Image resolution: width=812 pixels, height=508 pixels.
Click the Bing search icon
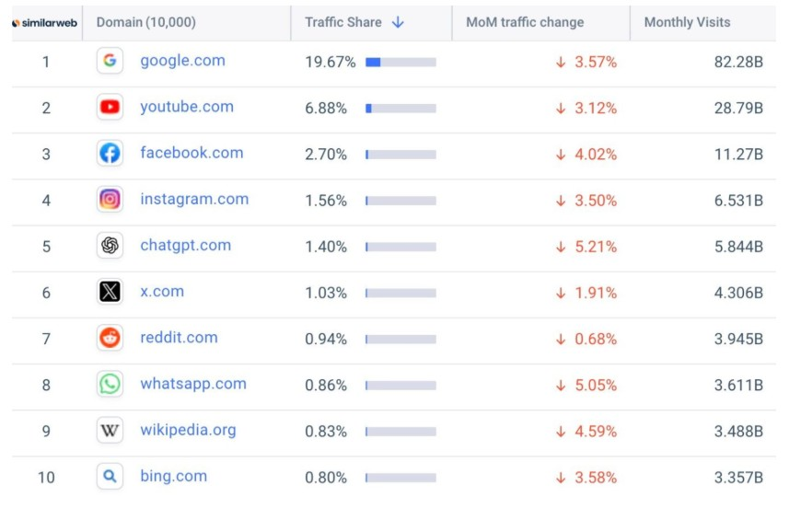110,477
